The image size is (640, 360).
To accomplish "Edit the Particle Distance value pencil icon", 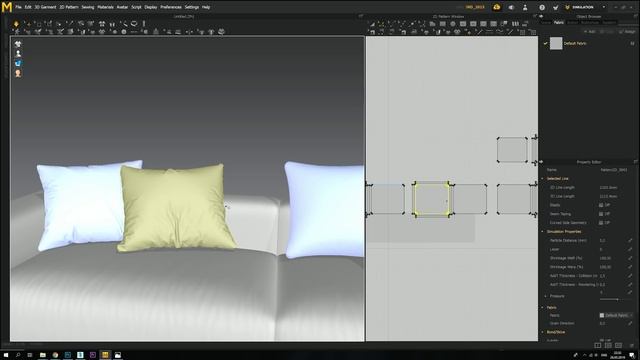I will click(x=630, y=240).
